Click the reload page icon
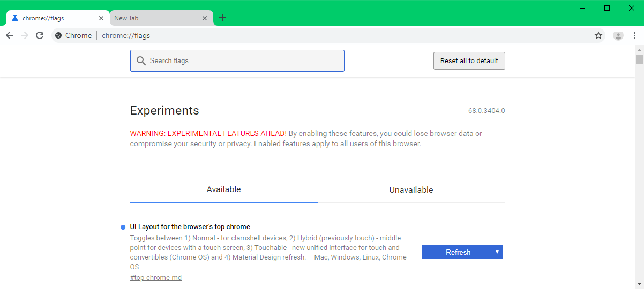The height and width of the screenshot is (289, 644). pyautogui.click(x=40, y=35)
